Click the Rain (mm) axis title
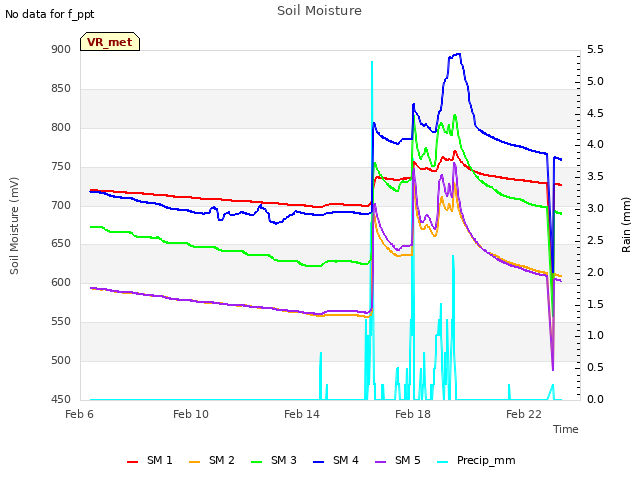 coord(626,225)
